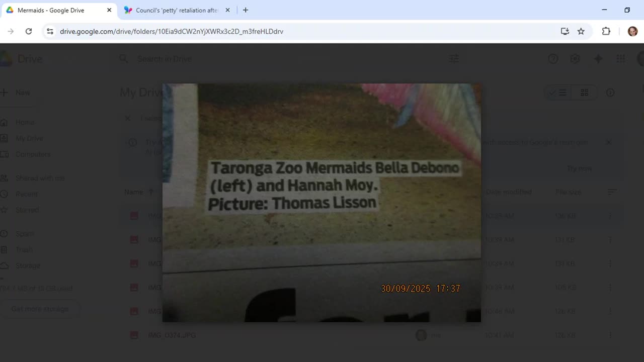This screenshot has height=362, width=644.
Task: Install the Google Drive app icon
Action: 565,31
